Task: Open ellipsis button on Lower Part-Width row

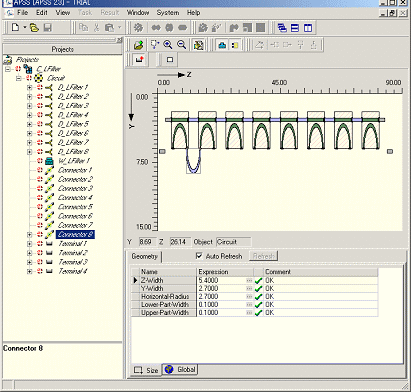Action: (x=249, y=304)
